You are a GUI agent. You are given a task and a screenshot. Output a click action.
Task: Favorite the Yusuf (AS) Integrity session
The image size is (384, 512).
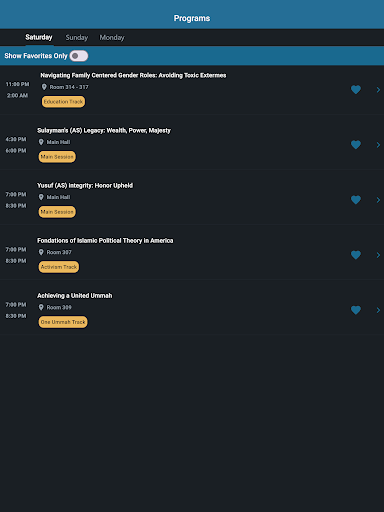click(356, 200)
